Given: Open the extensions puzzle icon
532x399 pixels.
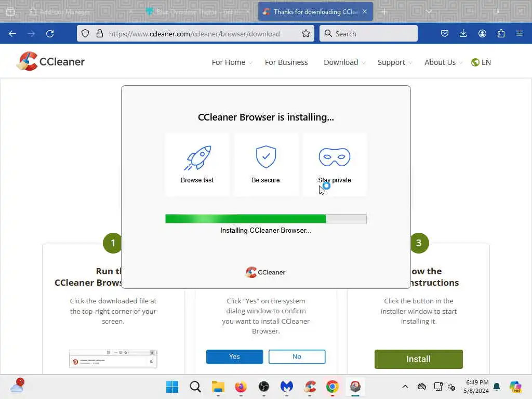Looking at the screenshot, I should point(501,33).
